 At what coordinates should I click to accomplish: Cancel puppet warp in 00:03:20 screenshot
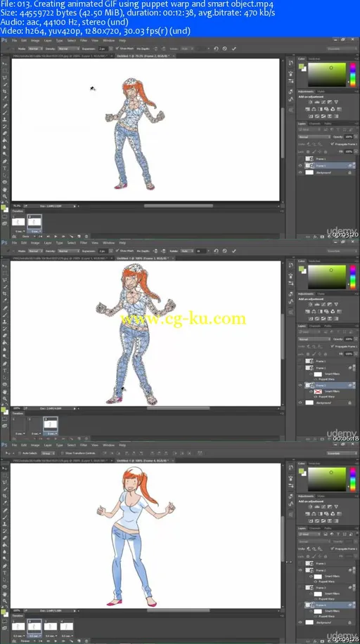tap(224, 49)
